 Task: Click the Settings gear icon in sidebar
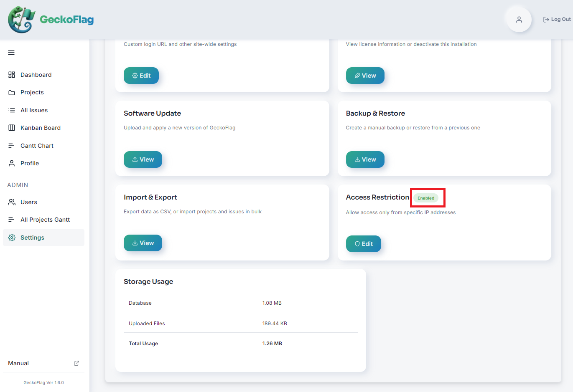(x=12, y=238)
